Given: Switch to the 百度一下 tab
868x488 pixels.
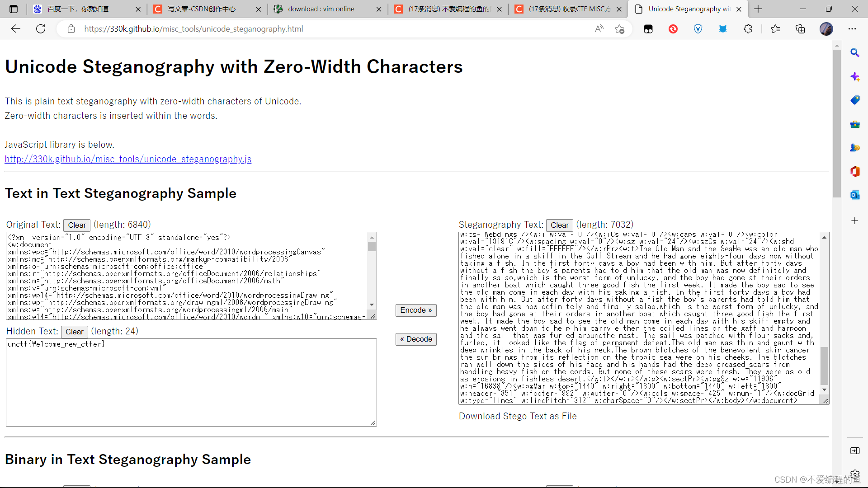Looking at the screenshot, I should [x=78, y=9].
